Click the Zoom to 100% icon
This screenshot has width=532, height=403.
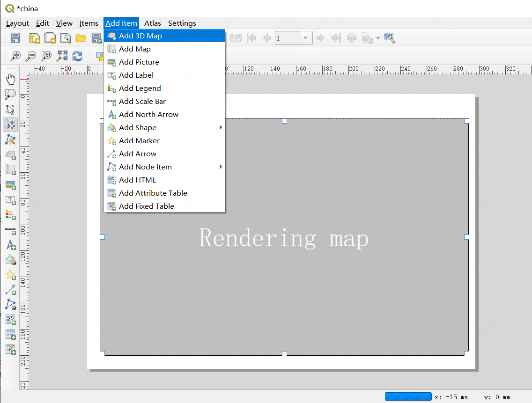tap(46, 56)
